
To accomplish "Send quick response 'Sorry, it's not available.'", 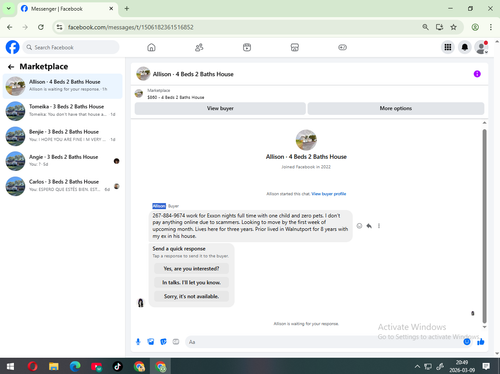I will pos(191,296).
